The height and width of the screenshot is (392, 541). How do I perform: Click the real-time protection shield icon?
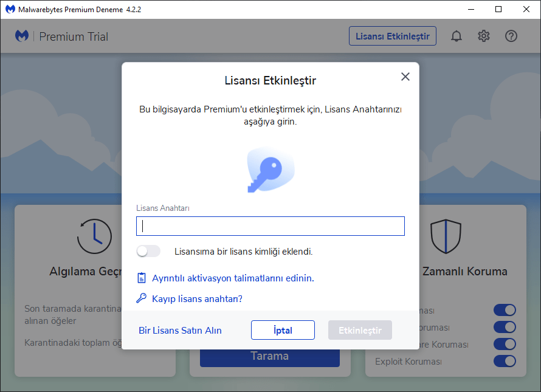point(446,236)
